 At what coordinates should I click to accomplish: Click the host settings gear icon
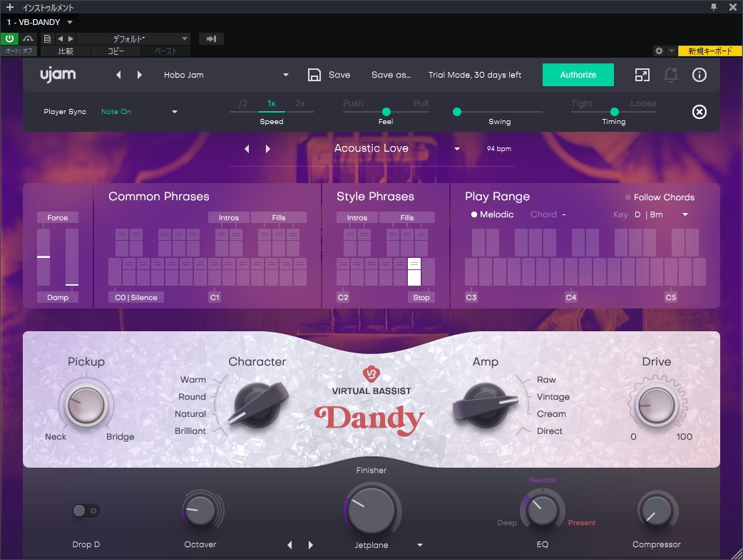tap(659, 51)
